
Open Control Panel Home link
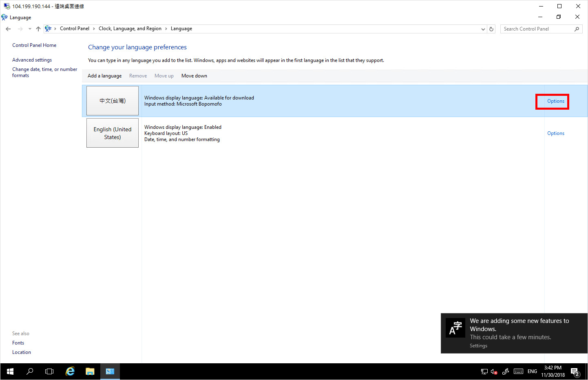[x=34, y=45]
